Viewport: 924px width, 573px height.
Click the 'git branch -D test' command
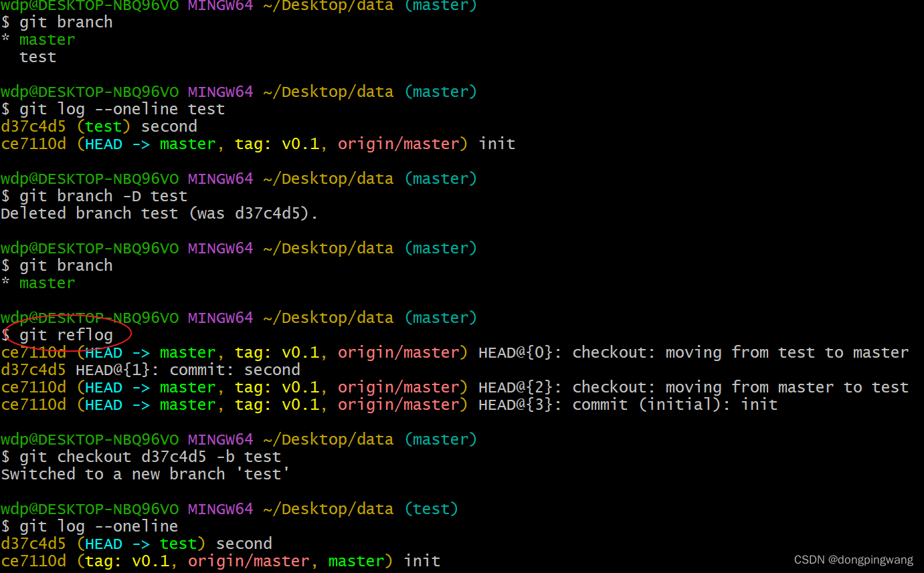tap(103, 196)
